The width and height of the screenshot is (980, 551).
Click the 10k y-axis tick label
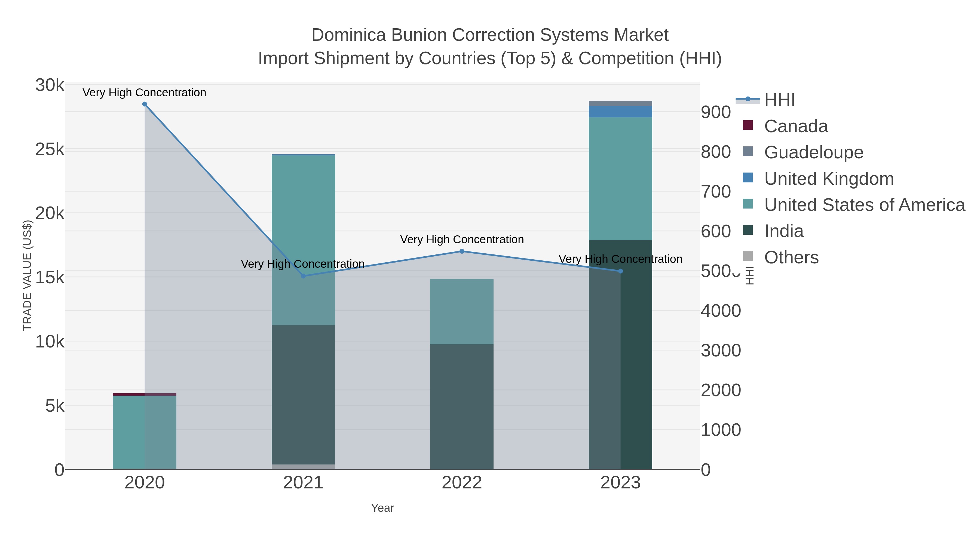tap(50, 341)
